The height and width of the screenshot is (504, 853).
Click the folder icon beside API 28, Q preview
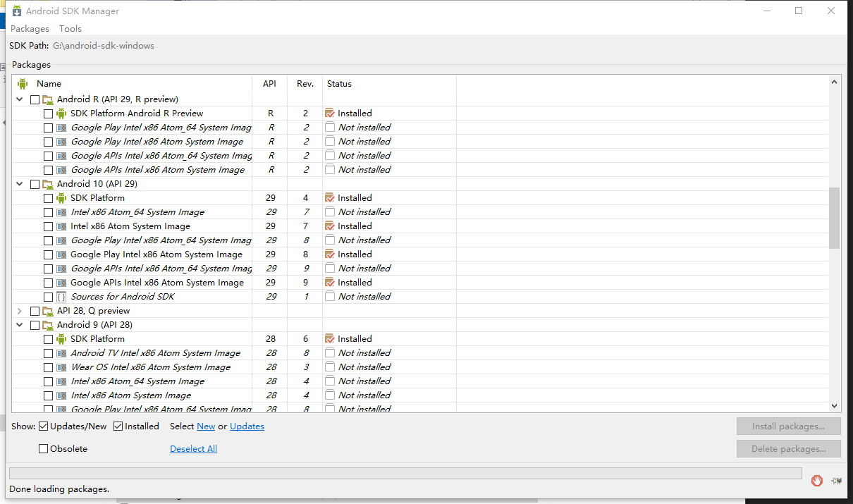click(x=48, y=311)
